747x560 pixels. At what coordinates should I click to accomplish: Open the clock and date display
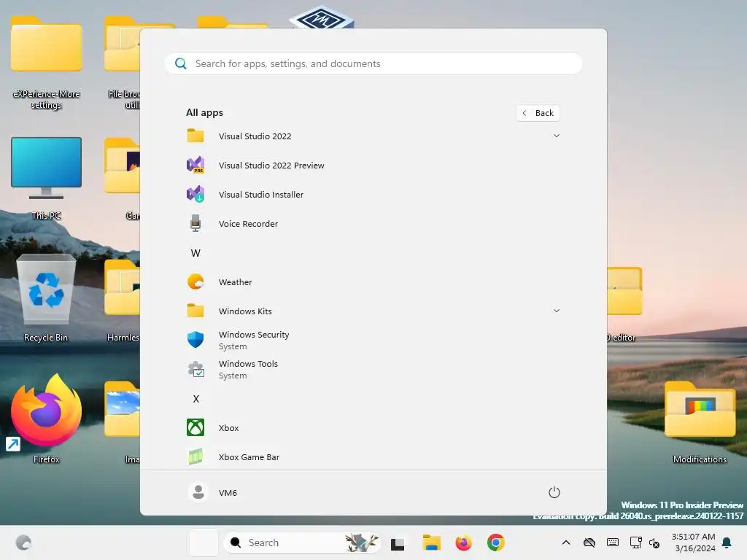click(694, 542)
